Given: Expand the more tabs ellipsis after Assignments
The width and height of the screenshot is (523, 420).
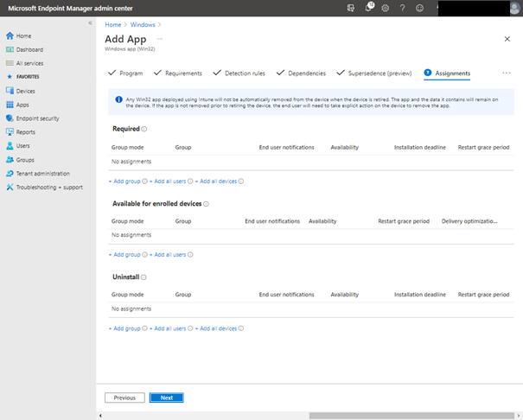Looking at the screenshot, I should 507,73.
